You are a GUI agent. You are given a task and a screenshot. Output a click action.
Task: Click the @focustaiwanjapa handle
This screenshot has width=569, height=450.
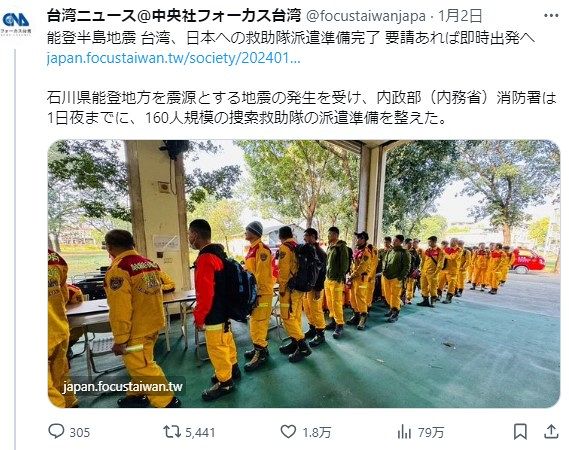(x=366, y=16)
